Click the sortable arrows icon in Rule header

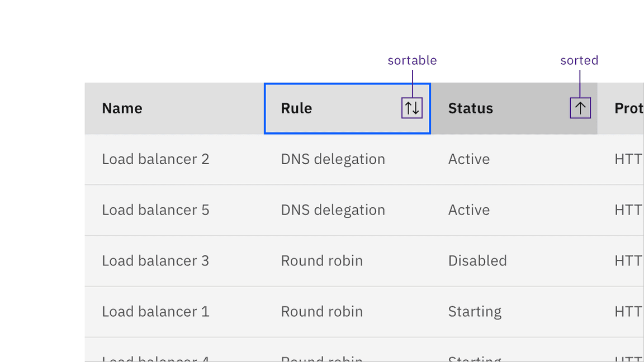coord(412,108)
